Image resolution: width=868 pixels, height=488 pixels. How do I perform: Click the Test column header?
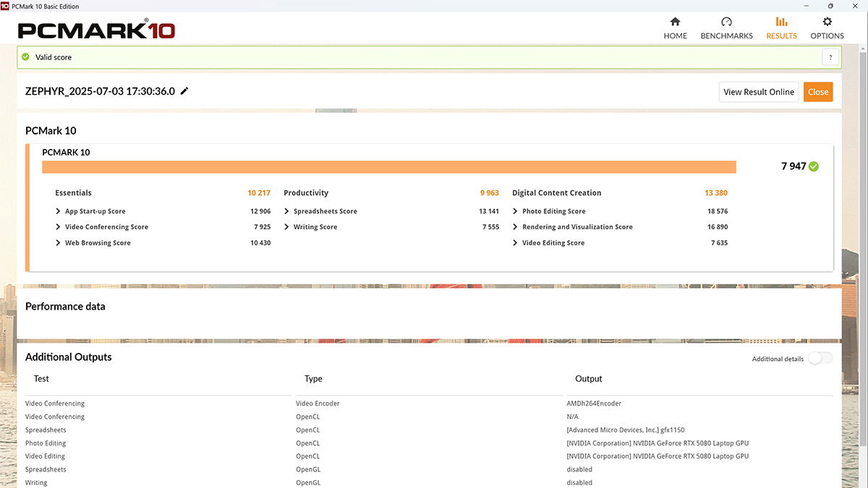click(x=41, y=379)
